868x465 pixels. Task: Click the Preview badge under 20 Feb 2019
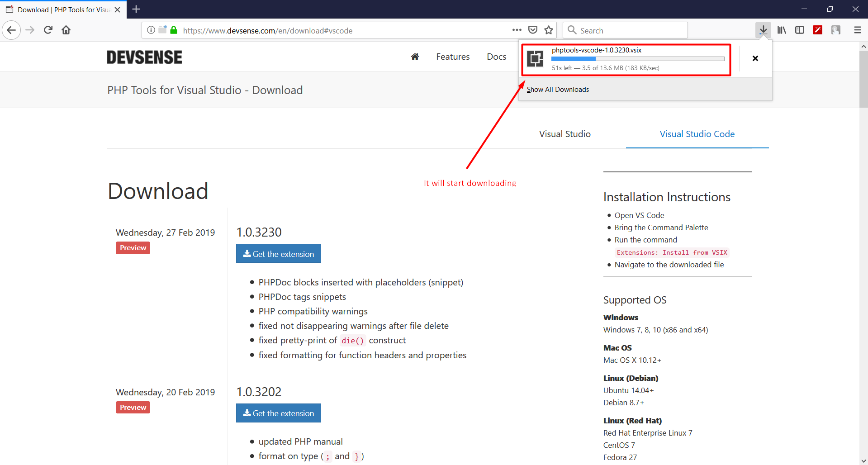133,408
